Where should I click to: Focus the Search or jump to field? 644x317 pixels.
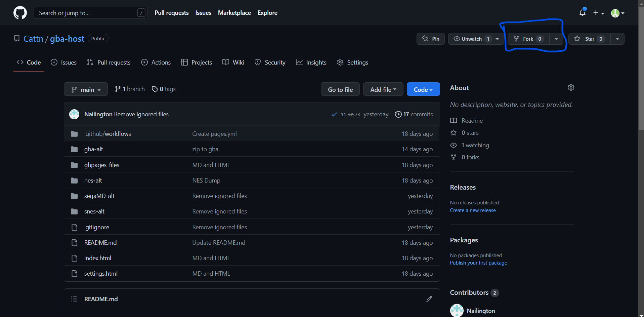click(87, 13)
